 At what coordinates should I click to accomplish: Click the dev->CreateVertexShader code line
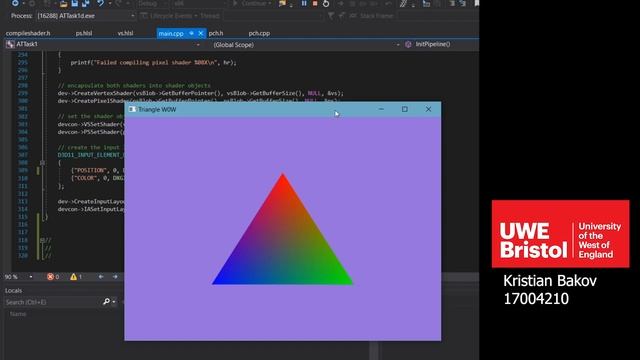(200, 93)
